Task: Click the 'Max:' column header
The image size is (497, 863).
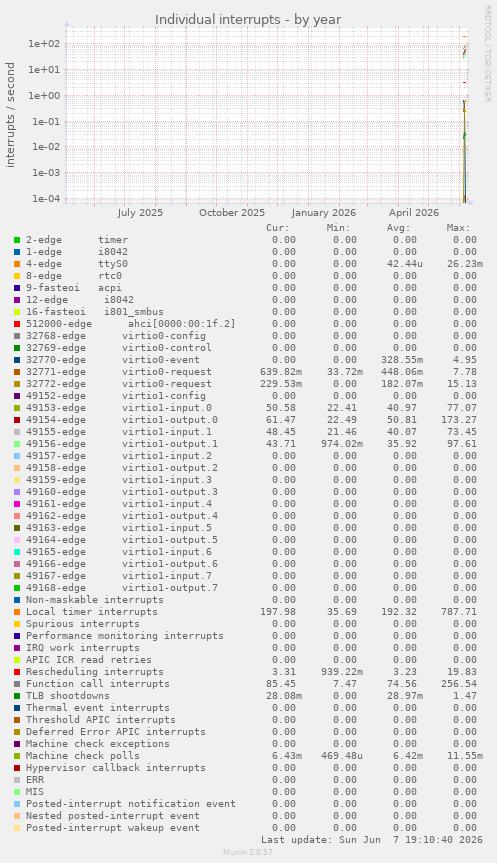Action: click(459, 228)
